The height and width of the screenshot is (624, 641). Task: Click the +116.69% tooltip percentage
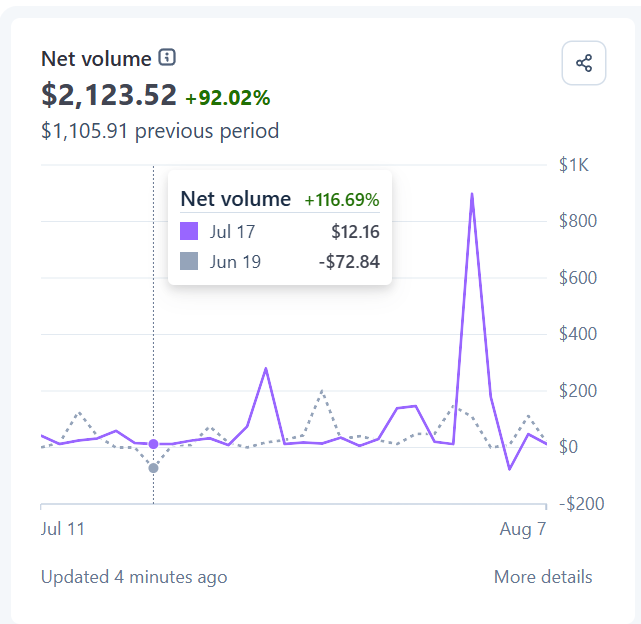342,200
